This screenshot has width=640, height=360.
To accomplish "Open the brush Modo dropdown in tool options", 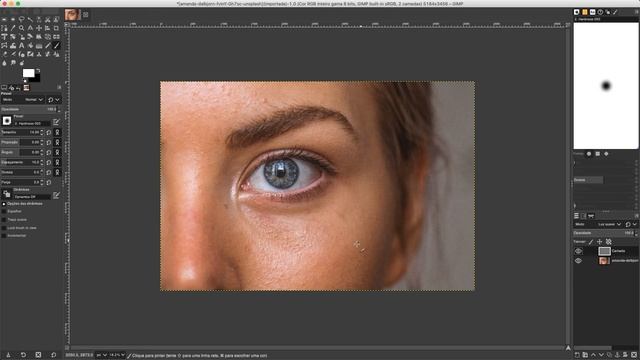I will (23, 100).
